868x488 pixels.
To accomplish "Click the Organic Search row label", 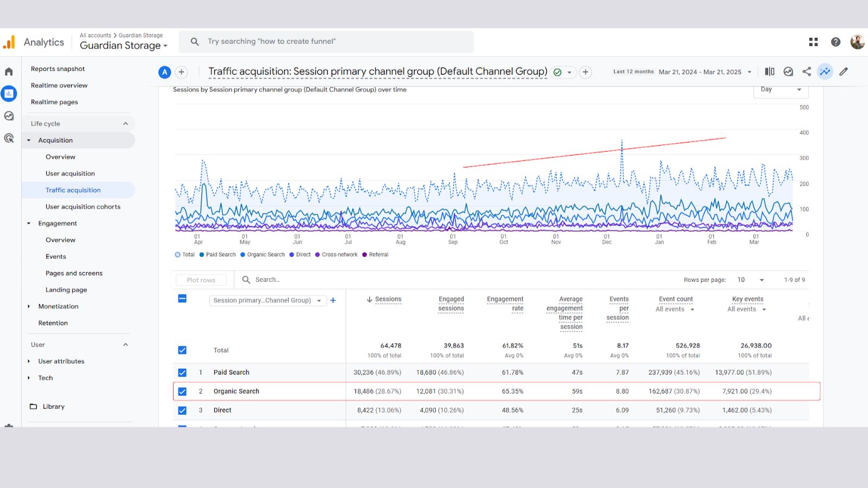I will point(237,391).
